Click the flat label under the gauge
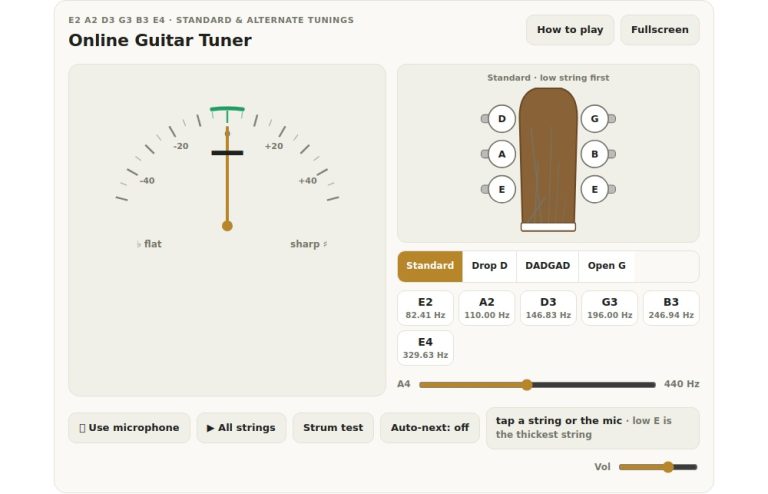The height and width of the screenshot is (494, 768). [x=149, y=244]
